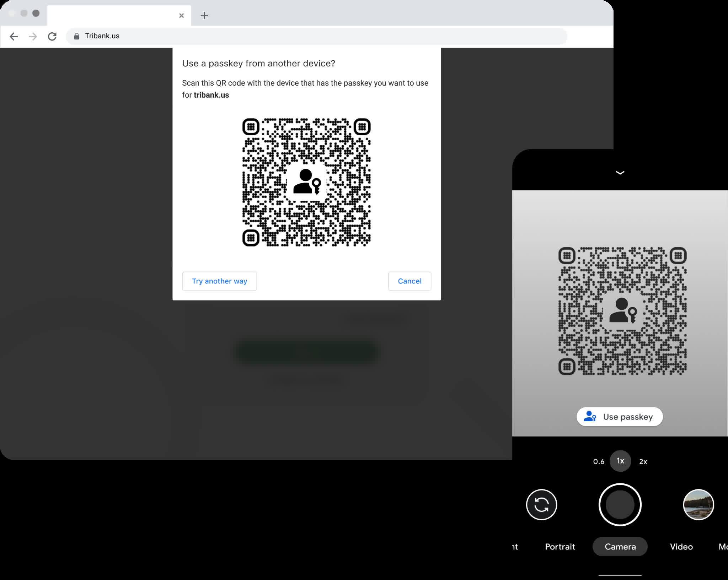Click the 2x zoom level option
728x580 pixels.
[x=643, y=461]
